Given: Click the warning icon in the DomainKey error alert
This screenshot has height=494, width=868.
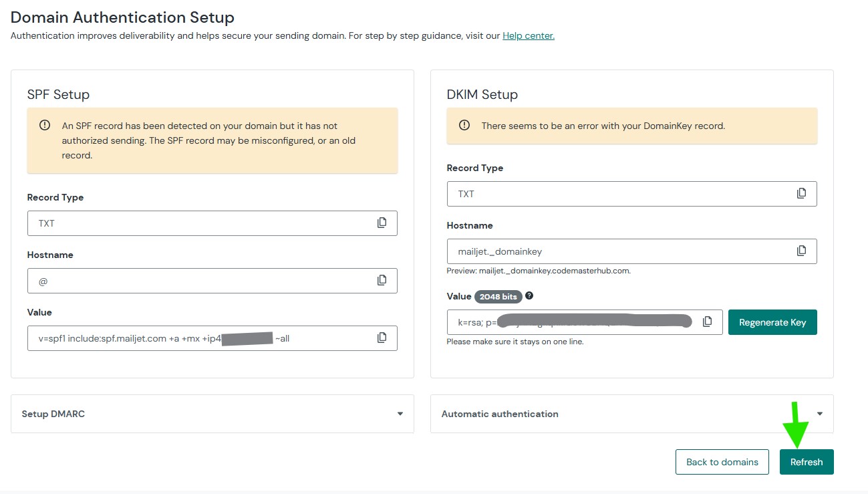Looking at the screenshot, I should click(x=464, y=126).
